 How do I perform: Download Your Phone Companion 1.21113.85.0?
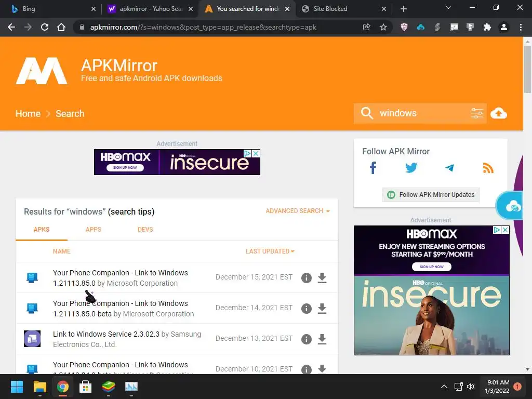(x=322, y=278)
